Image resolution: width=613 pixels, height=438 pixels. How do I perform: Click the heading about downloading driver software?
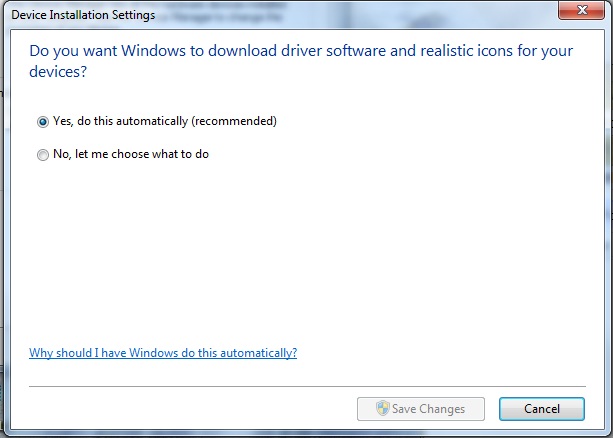(x=301, y=61)
